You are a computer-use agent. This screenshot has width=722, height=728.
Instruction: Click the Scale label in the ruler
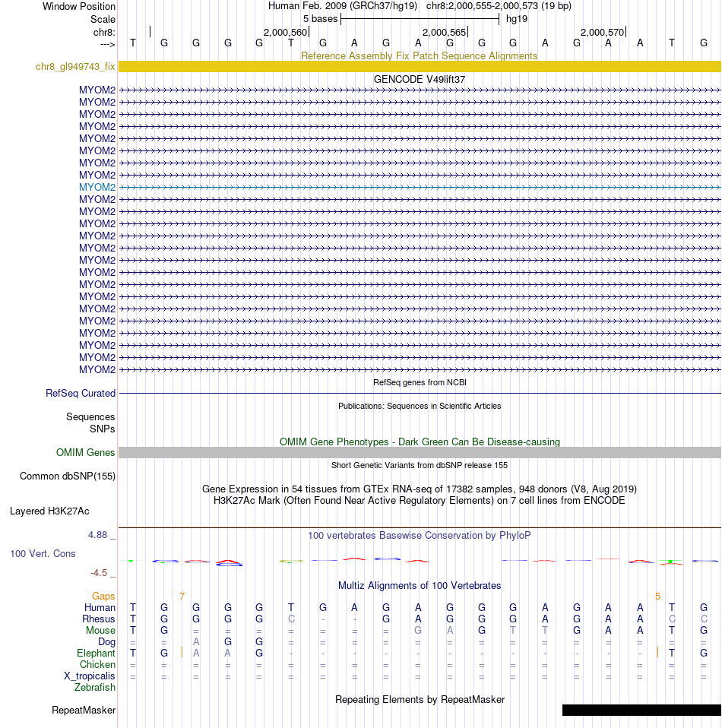[x=103, y=20]
